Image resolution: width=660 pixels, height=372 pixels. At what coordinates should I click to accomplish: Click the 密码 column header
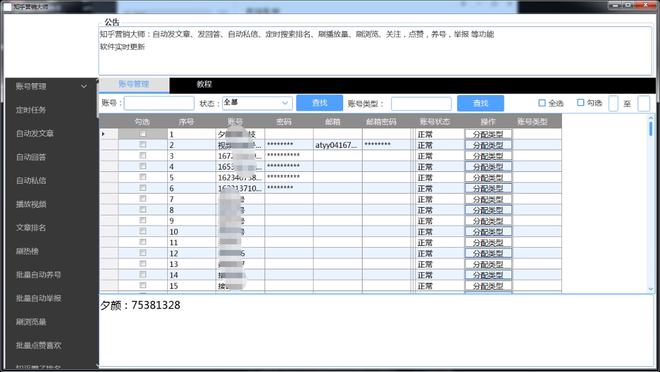pyautogui.click(x=284, y=122)
